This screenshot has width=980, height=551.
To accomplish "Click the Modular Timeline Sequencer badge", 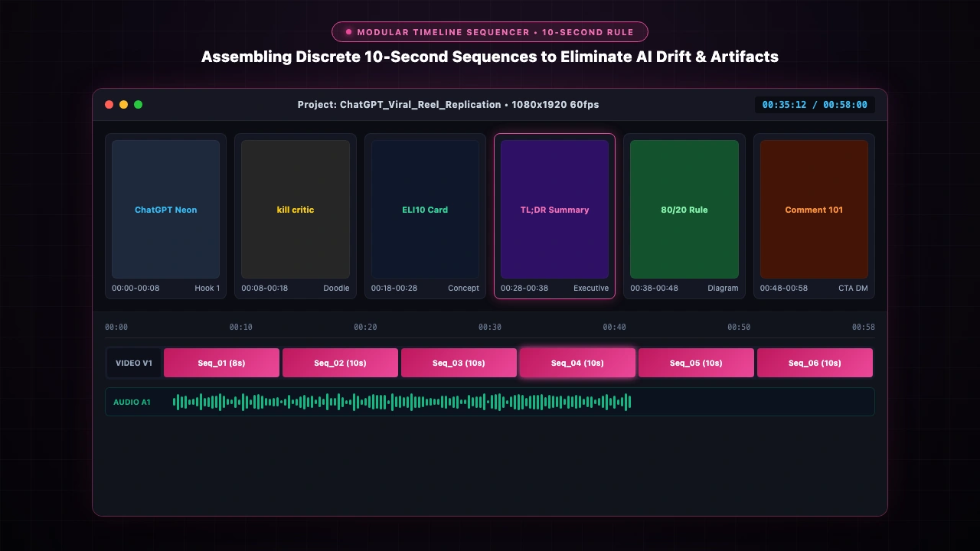I will 490,32.
